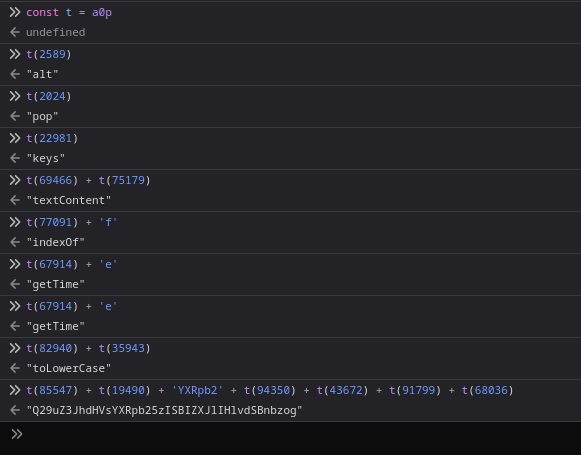581x455 pixels.
Task: Click the "Q29uZ3JhdHVsYXRpb25z..." output string
Action: pyautogui.click(x=164, y=410)
